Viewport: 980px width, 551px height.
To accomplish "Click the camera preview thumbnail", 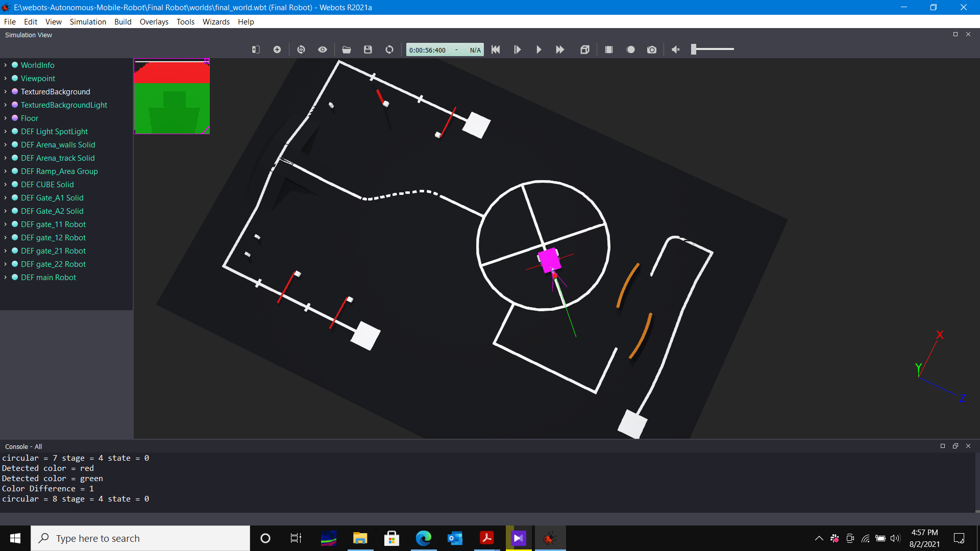I will point(171,95).
